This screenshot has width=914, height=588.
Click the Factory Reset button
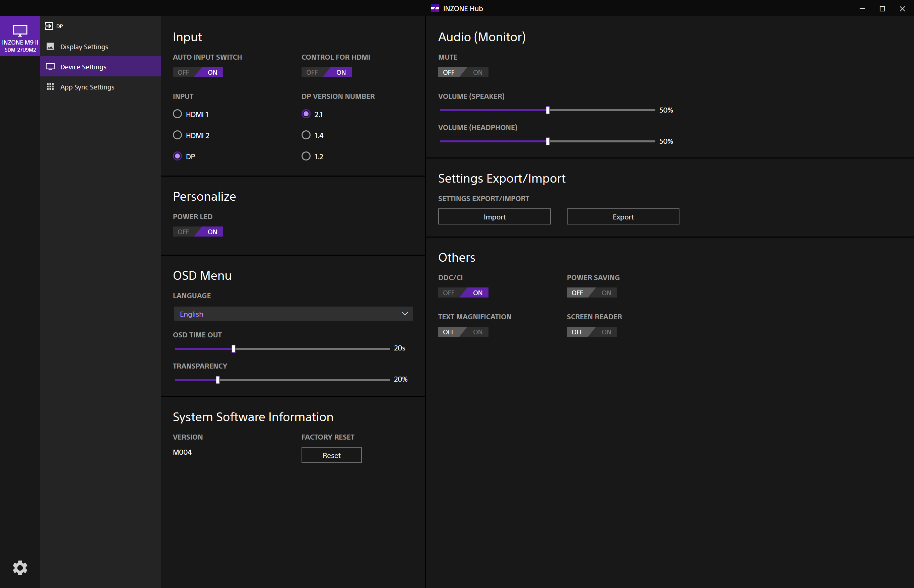331,455
